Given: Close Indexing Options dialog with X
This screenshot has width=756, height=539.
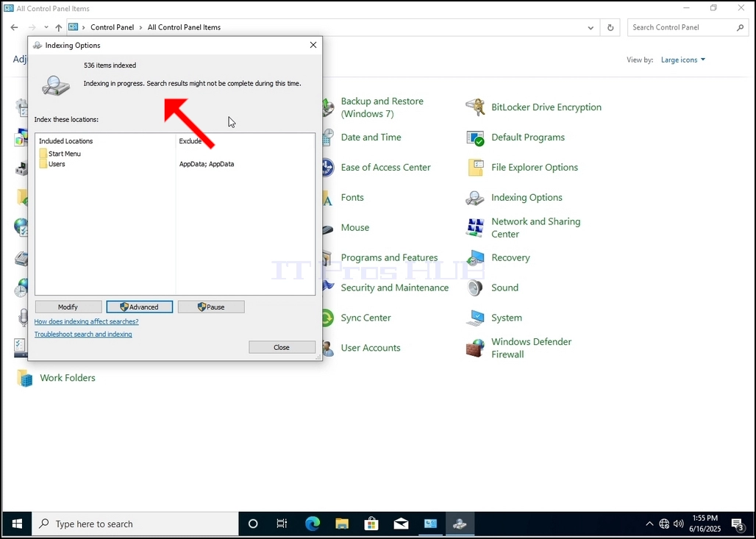Looking at the screenshot, I should [313, 45].
